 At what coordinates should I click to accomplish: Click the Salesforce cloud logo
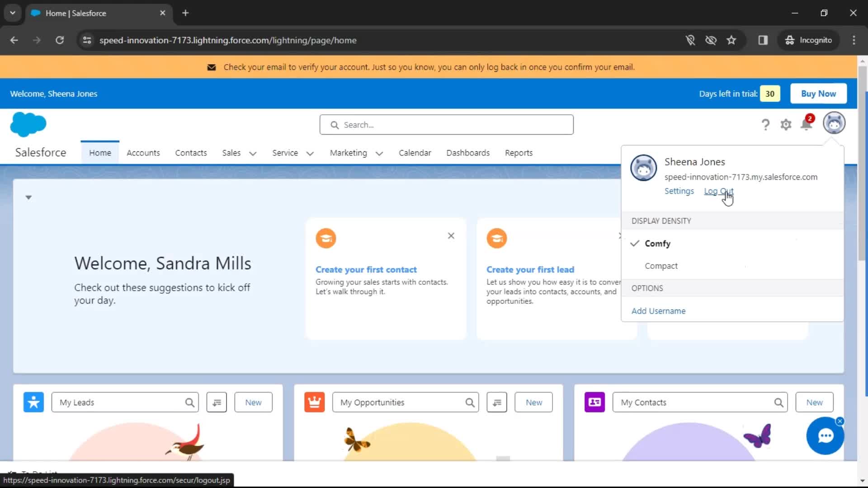point(28,124)
